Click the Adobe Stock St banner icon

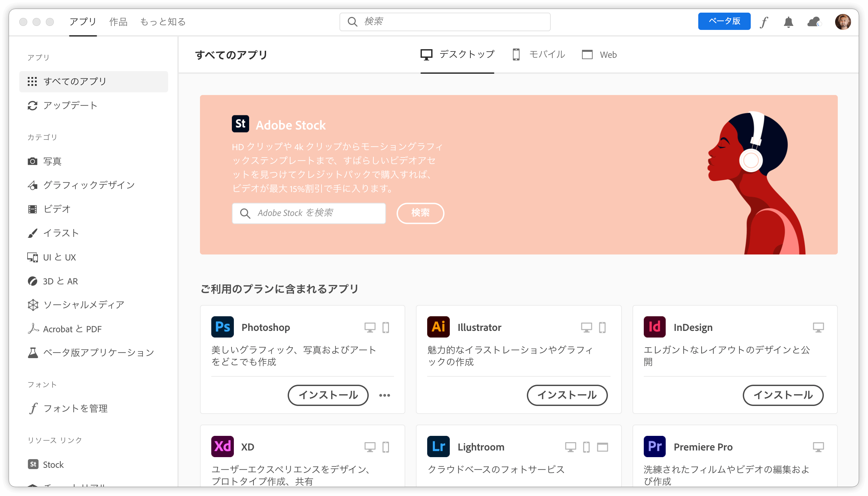click(241, 124)
